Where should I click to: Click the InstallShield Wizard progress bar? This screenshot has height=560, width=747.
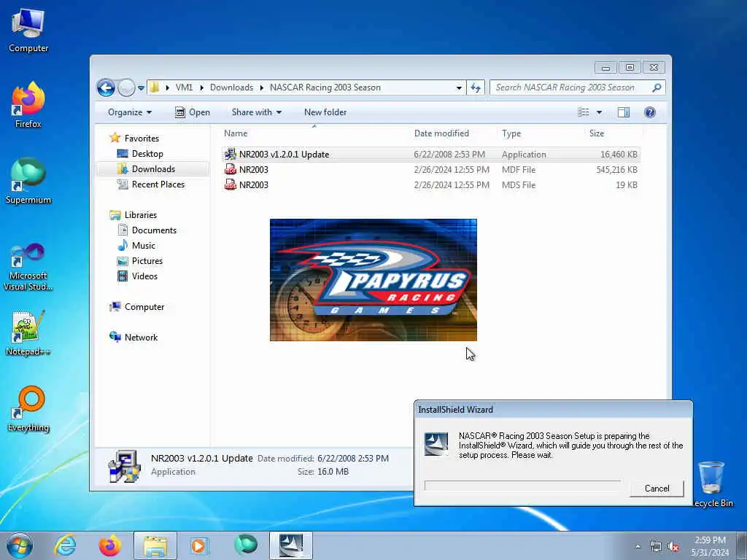[x=522, y=486]
